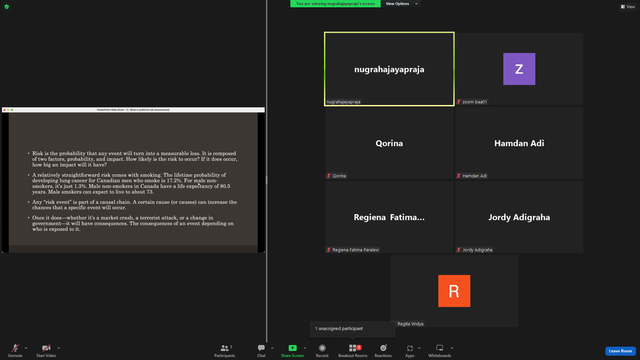Start recording with the Record icon

tap(322, 348)
